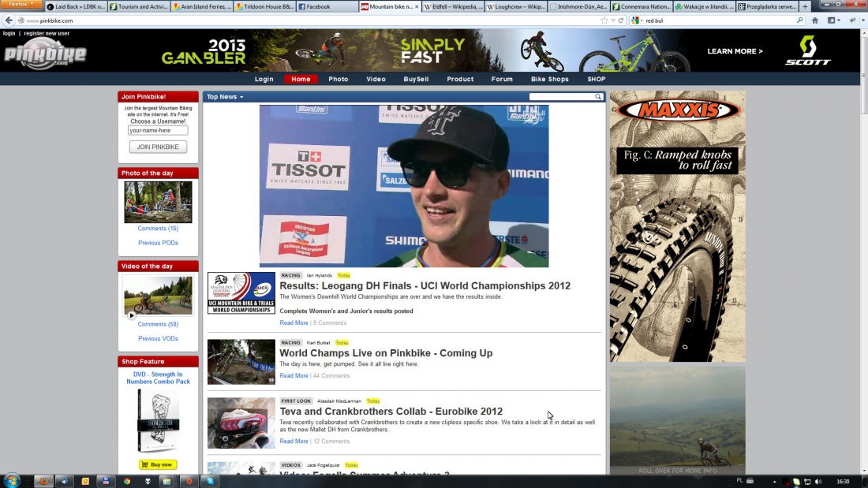
Task: Open the Photo nav item
Action: coord(339,79)
